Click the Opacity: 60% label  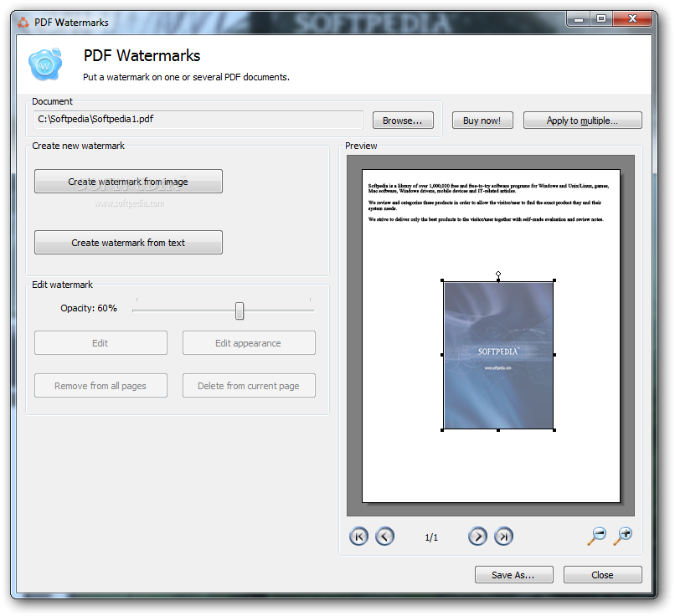point(89,308)
